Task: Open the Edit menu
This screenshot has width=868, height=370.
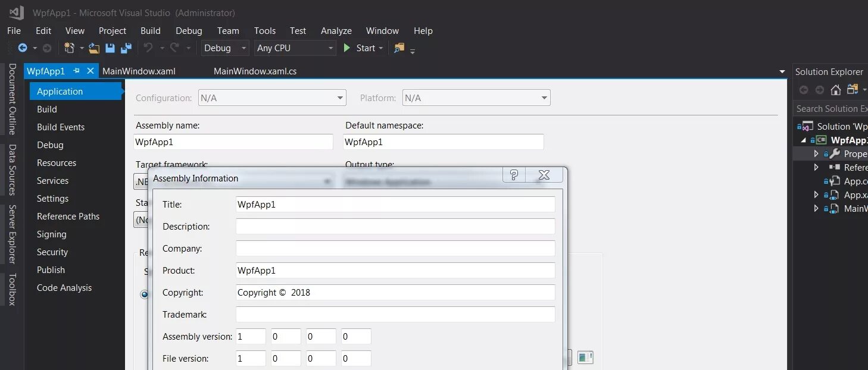Action: tap(43, 30)
